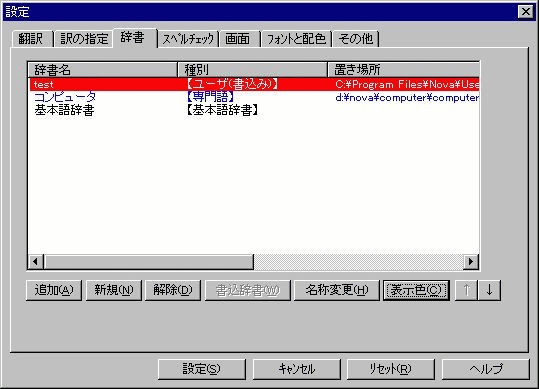Screen dimensions: 539x389
Task: Select the 基本語辞書 row in list
Action: click(254, 110)
